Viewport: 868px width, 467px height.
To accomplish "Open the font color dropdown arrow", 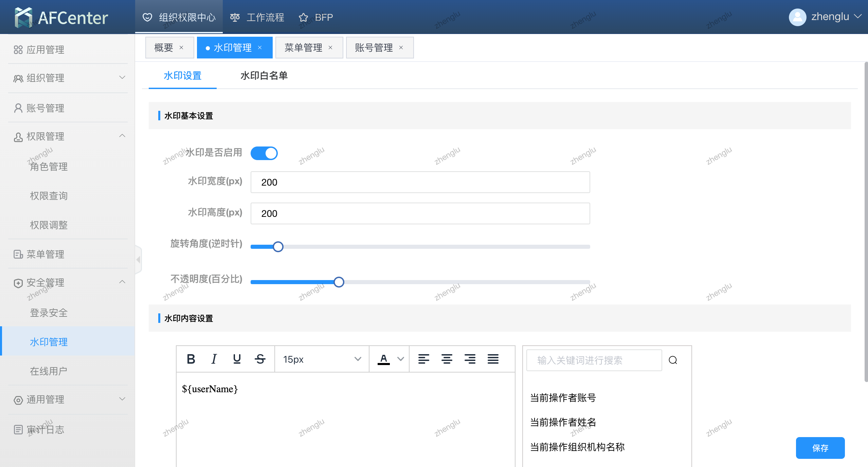I will click(401, 359).
